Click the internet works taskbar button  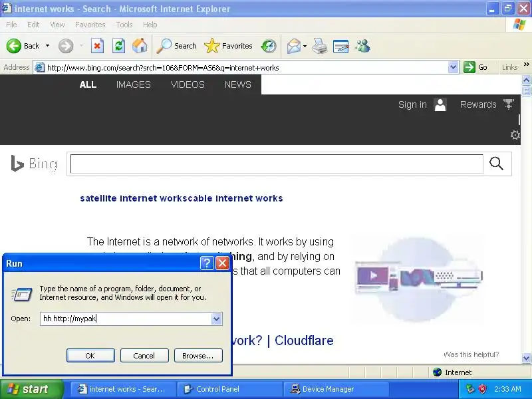tap(124, 389)
